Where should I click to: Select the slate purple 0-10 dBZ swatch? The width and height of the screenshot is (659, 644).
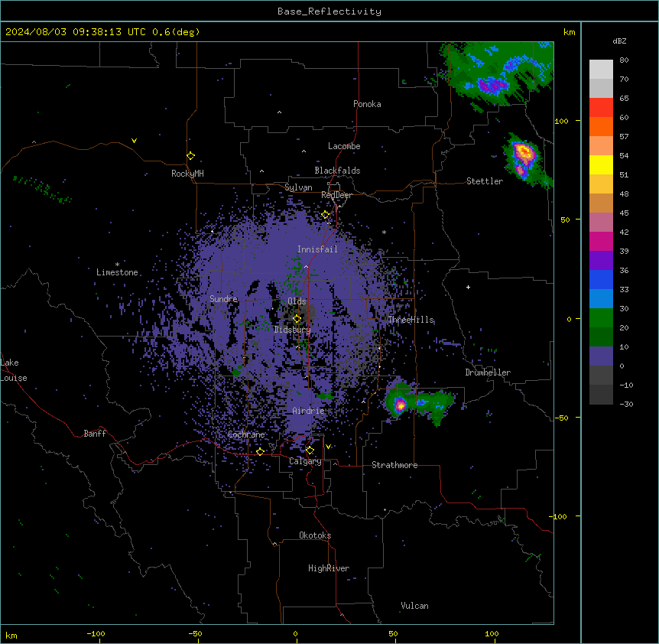(601, 356)
